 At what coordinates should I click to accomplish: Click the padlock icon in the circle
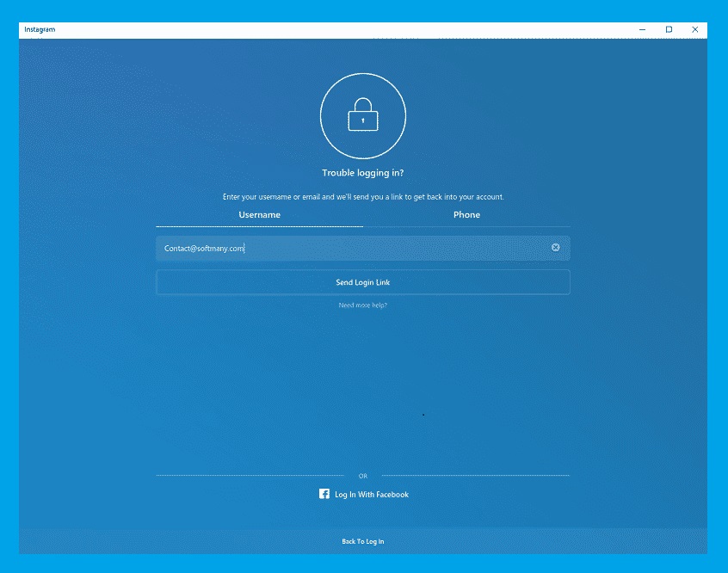[363, 114]
